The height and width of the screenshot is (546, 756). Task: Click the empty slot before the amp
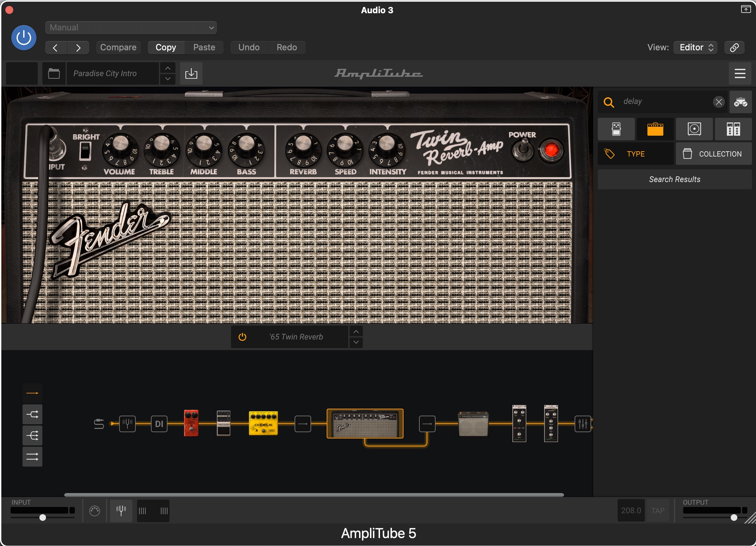click(x=303, y=424)
